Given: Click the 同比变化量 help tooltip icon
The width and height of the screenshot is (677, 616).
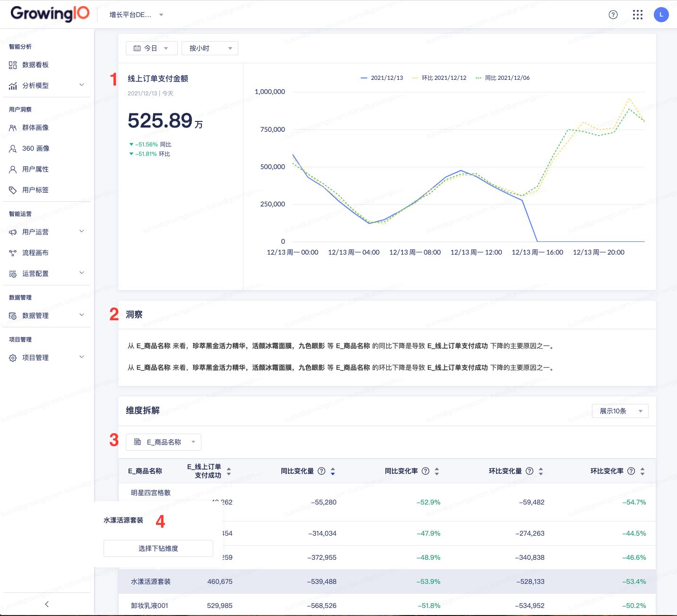Looking at the screenshot, I should pyautogui.click(x=321, y=471).
